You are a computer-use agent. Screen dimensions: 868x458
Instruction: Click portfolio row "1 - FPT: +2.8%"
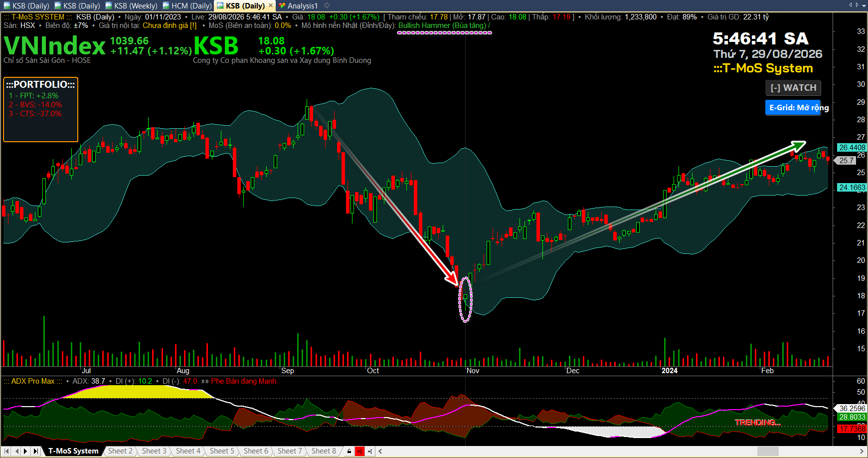33,96
